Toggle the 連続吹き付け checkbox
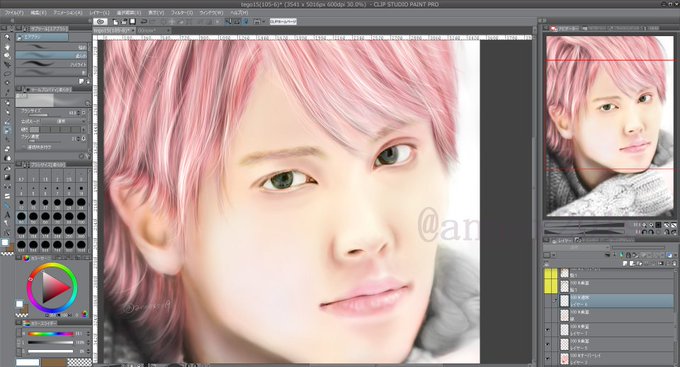 [25, 147]
